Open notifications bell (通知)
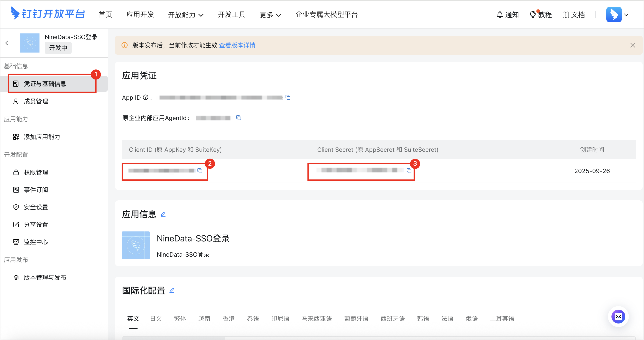This screenshot has width=644, height=340. pos(508,15)
